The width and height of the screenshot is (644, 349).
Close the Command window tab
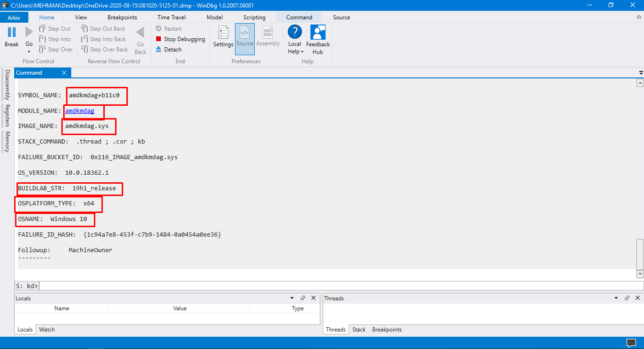click(64, 73)
